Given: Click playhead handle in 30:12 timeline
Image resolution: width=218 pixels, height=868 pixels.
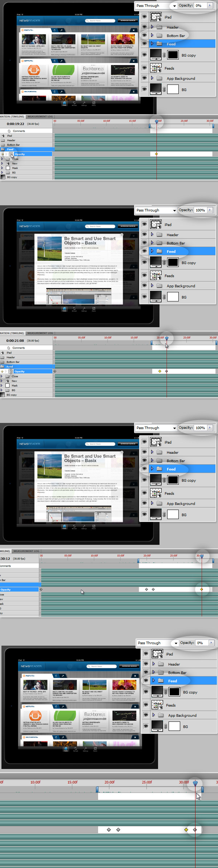Looking at the screenshot, I should [x=202, y=556].
